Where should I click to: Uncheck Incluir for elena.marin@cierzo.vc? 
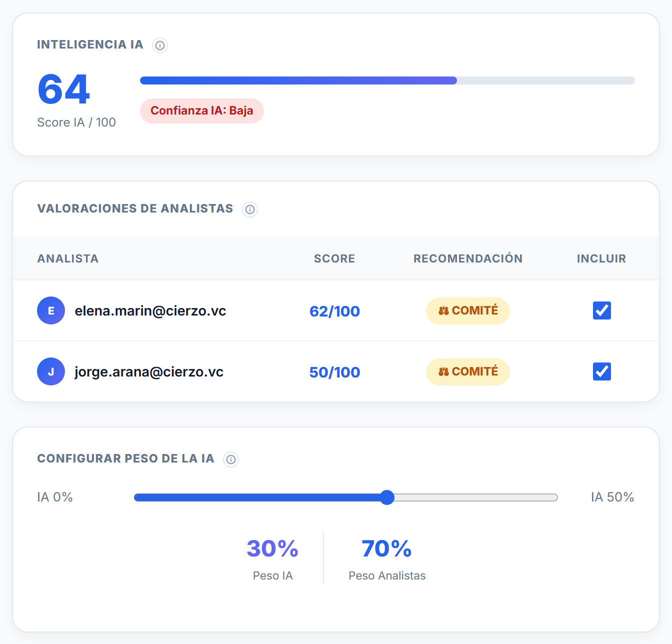tap(602, 310)
